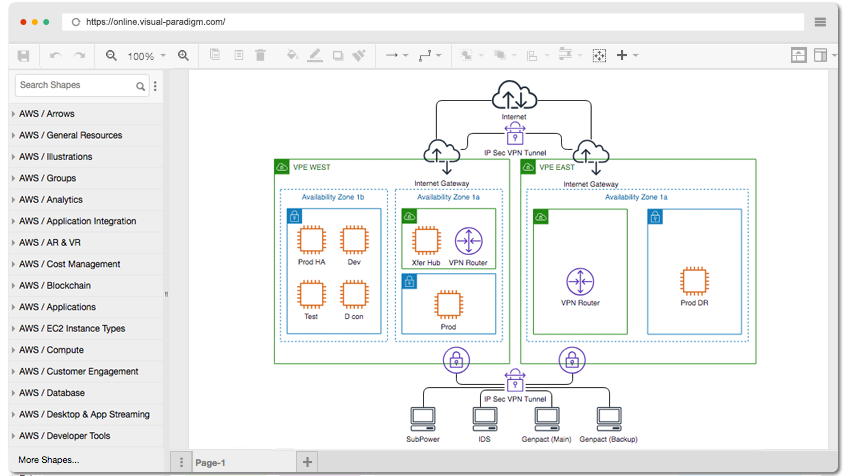The height and width of the screenshot is (476, 848).
Task: Select the Line color pencil tool
Action: point(315,55)
